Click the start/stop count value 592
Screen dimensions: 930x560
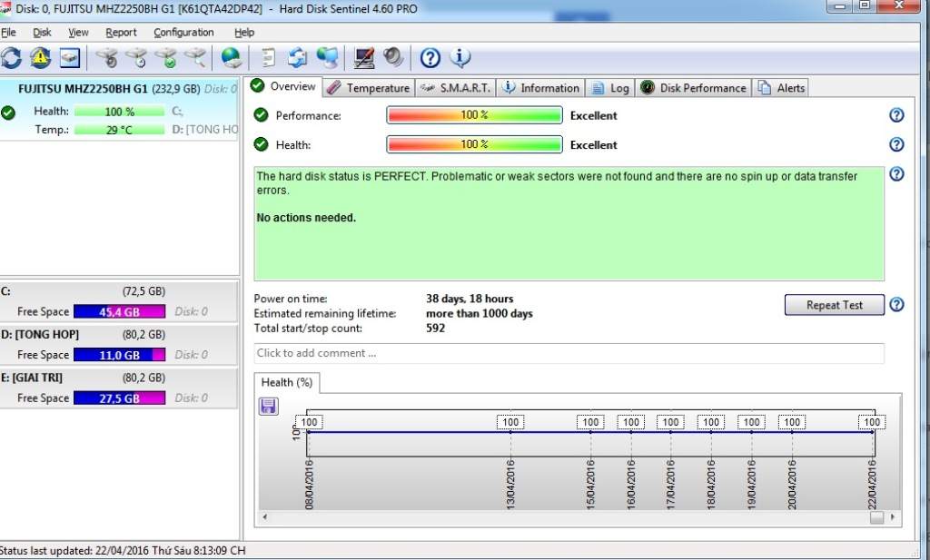click(x=435, y=329)
